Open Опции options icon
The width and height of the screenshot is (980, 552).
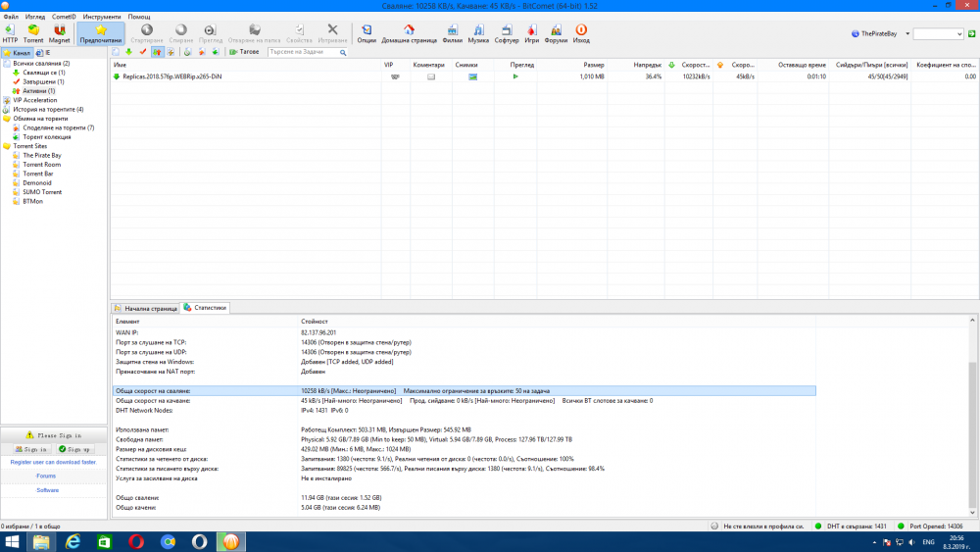[x=367, y=33]
